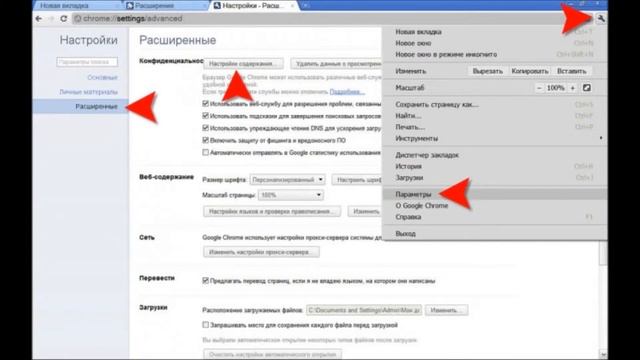The width and height of the screenshot is (640, 360).
Task: Open the Масштаб страницы dropdown
Action: [x=291, y=195]
